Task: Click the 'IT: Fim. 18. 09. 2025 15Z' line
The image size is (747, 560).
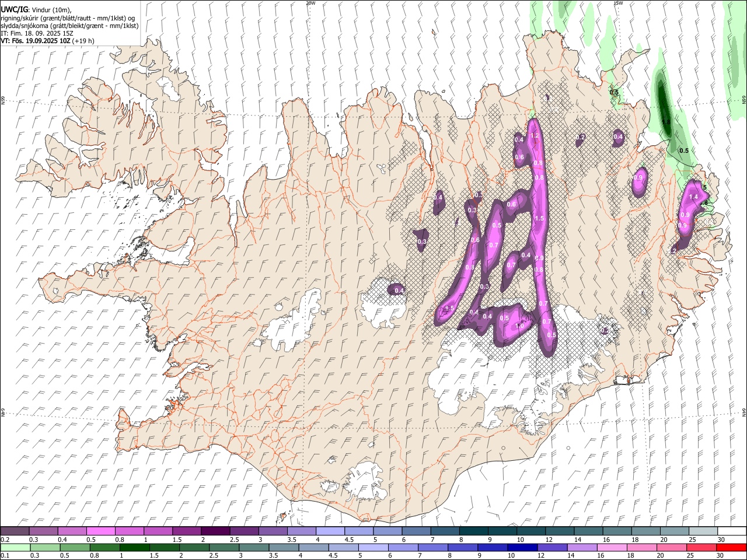Action: click(x=37, y=33)
